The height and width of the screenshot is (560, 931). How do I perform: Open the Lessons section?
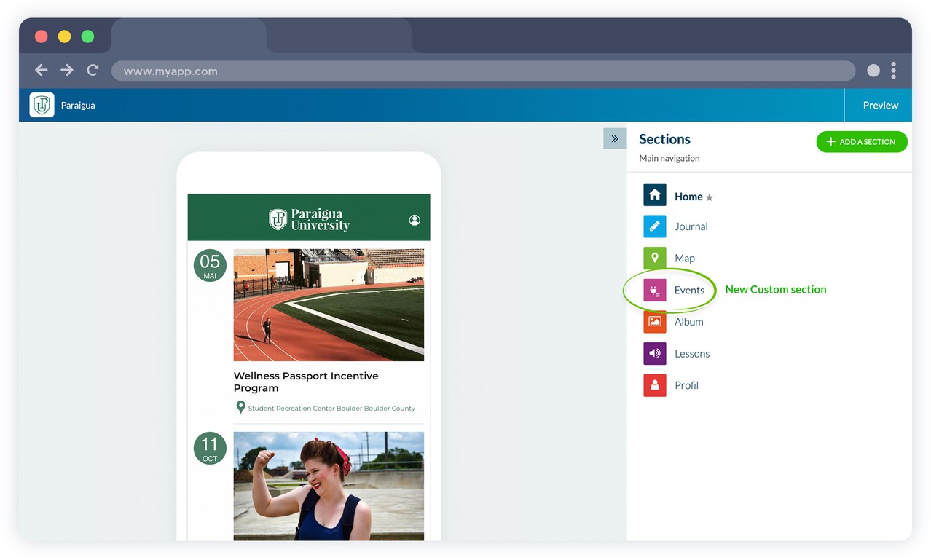(x=692, y=354)
